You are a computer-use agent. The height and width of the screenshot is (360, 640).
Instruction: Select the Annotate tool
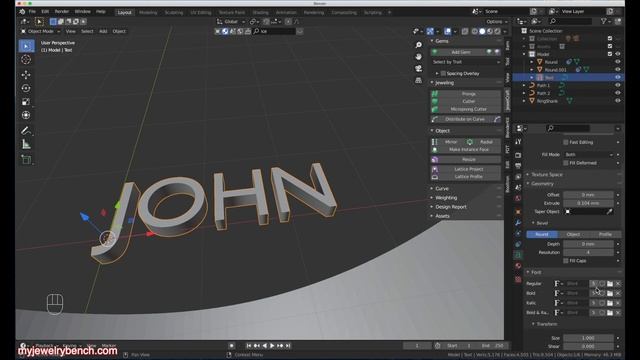tap(26, 131)
